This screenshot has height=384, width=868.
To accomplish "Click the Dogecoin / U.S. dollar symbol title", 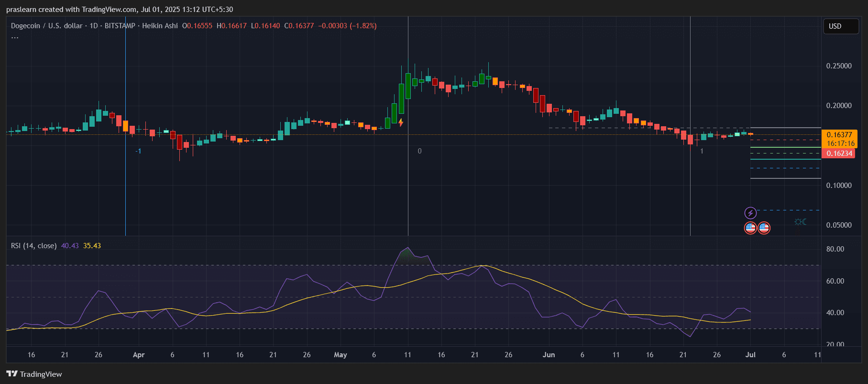I will coord(46,26).
